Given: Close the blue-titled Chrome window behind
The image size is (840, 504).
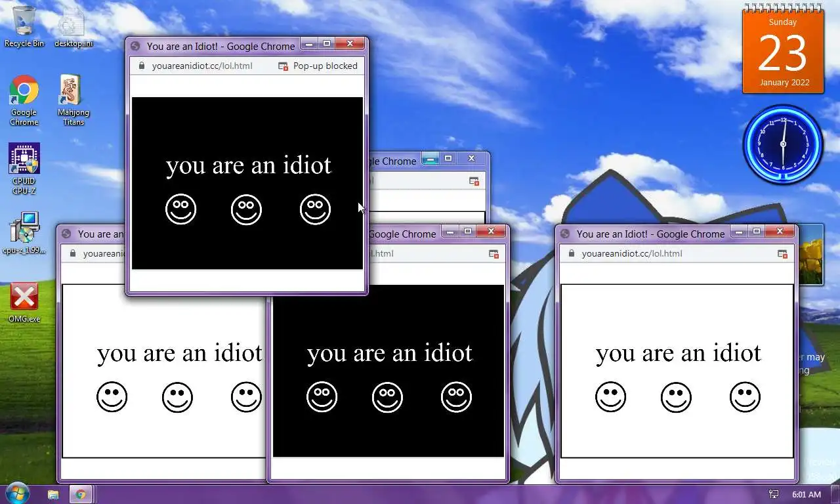Looking at the screenshot, I should (x=471, y=158).
